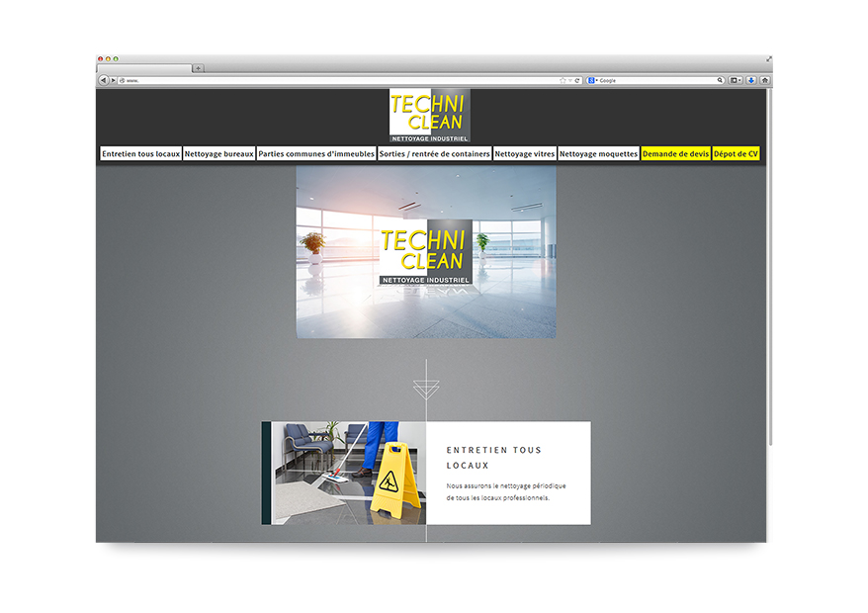This screenshot has width=868, height=613.
Task: Open the downloads arrow icon
Action: click(751, 80)
